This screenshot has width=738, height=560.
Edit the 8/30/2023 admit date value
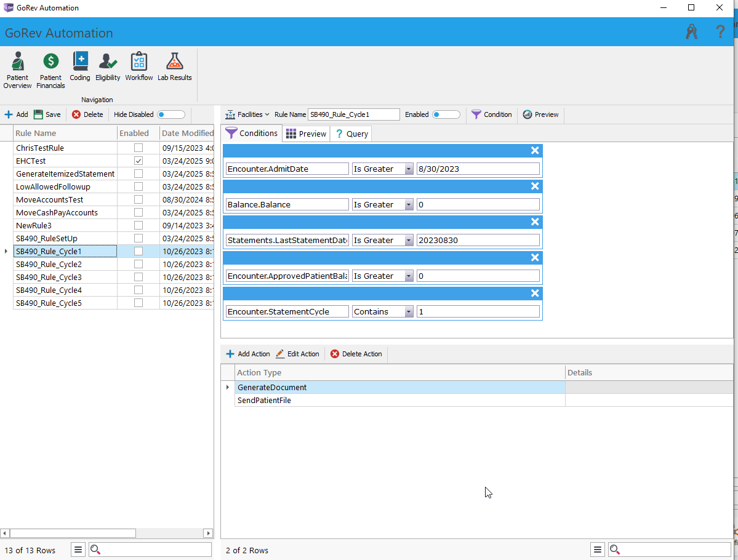click(x=478, y=169)
